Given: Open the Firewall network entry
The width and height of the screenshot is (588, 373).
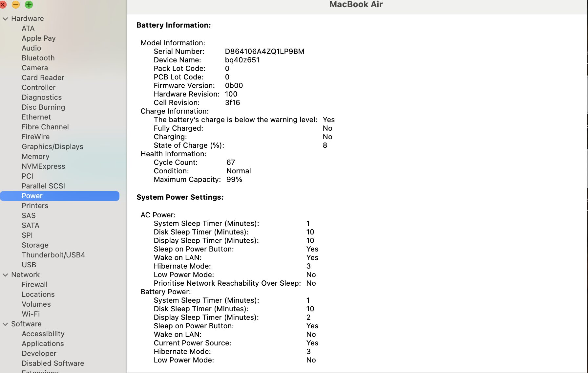Looking at the screenshot, I should point(34,285).
